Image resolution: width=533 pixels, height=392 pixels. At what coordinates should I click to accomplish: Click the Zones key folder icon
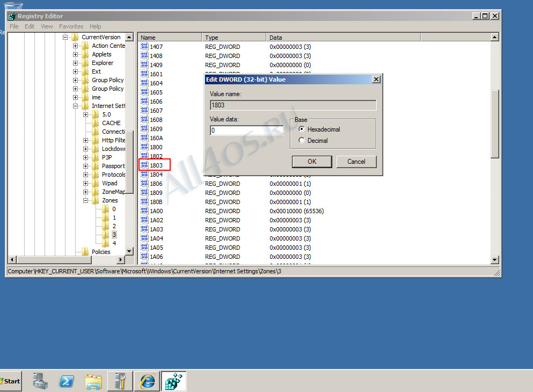pos(96,200)
